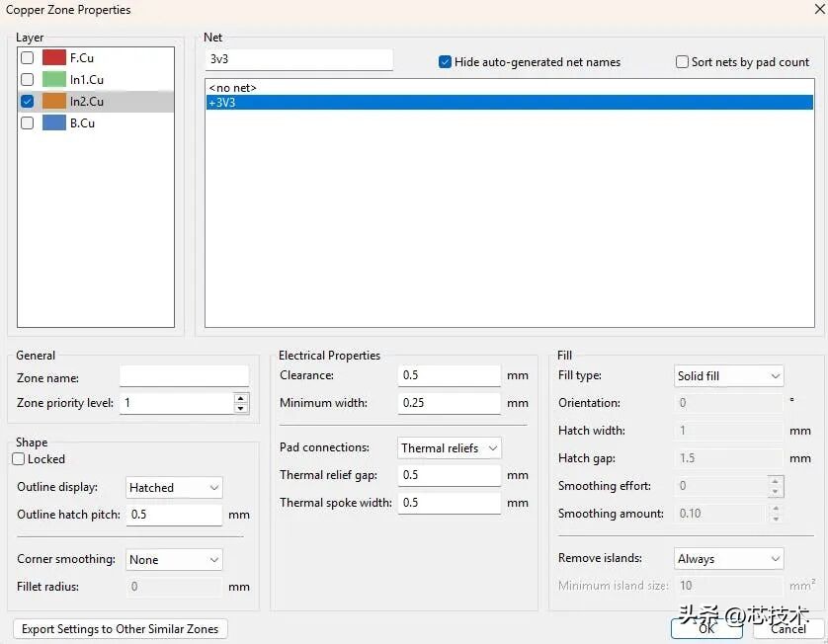Open the Outline display dropdown
This screenshot has height=644, width=828.
point(174,487)
